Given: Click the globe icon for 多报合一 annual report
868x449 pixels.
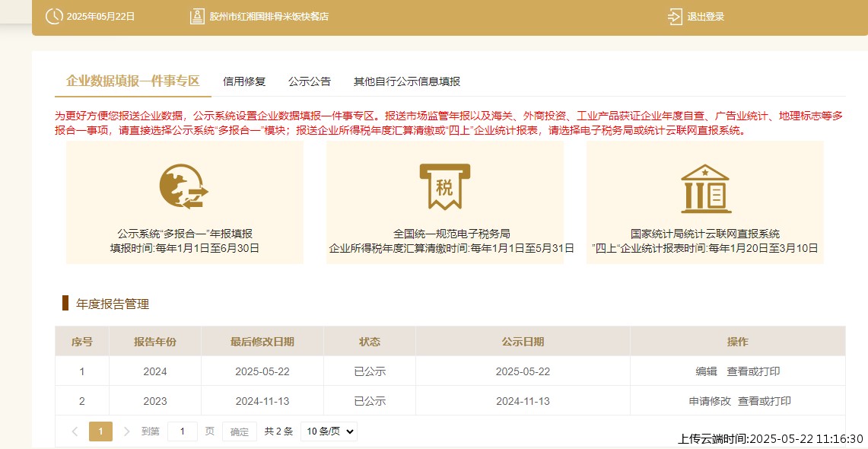Looking at the screenshot, I should 184,186.
